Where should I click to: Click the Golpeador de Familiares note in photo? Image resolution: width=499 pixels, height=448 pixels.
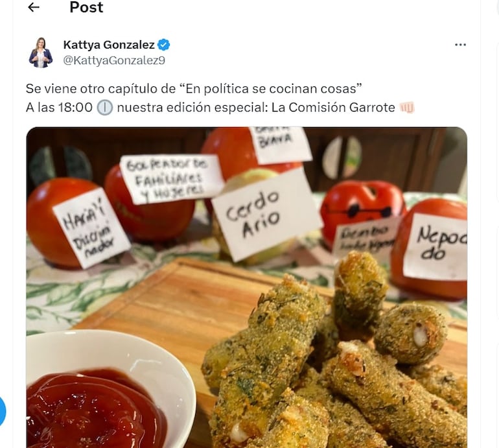(x=170, y=179)
